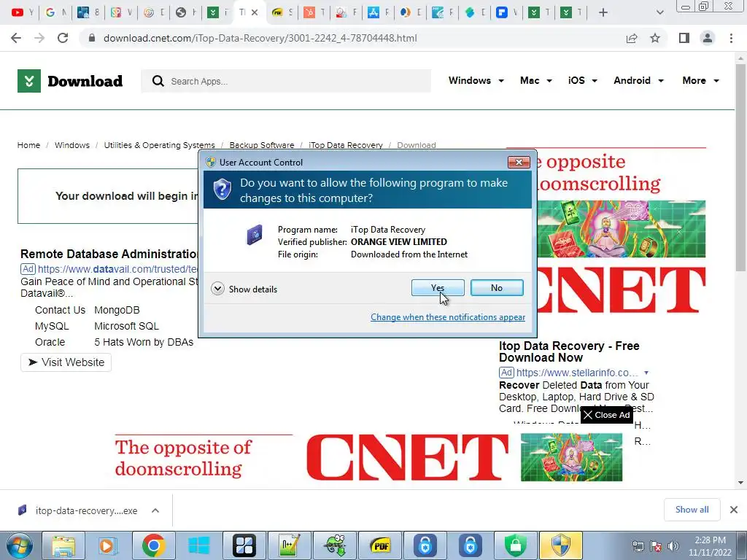Switch to the YouTube tab
The width and height of the screenshot is (747, 560).
pyautogui.click(x=22, y=12)
